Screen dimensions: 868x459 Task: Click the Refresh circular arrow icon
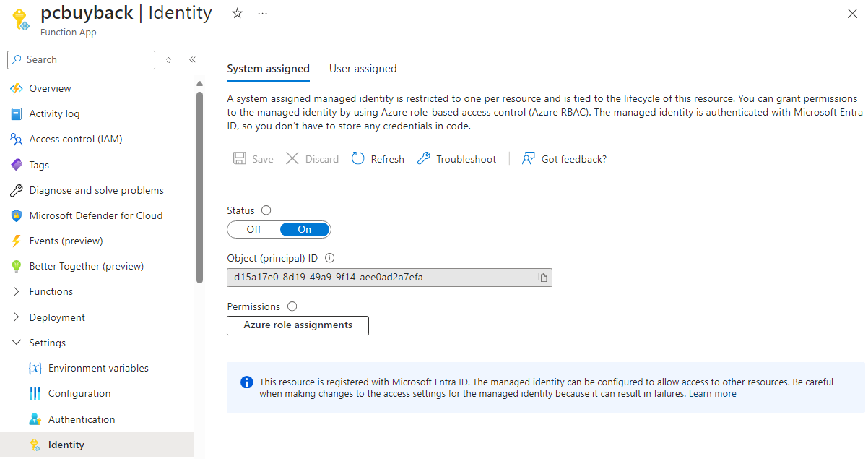357,158
